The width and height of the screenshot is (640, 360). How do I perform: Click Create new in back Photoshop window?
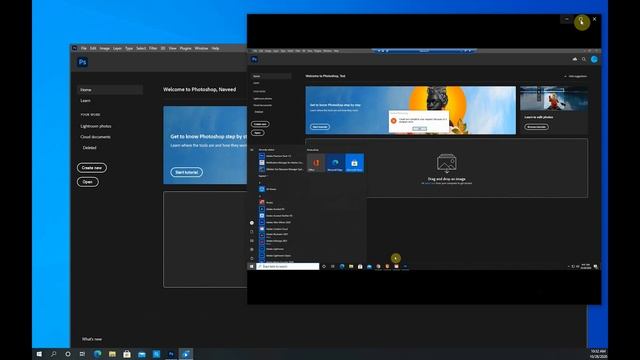(92, 168)
